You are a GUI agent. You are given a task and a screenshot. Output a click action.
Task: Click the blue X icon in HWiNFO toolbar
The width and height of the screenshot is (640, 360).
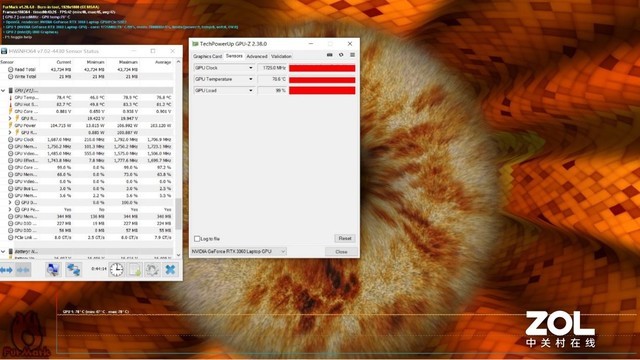coord(171,269)
